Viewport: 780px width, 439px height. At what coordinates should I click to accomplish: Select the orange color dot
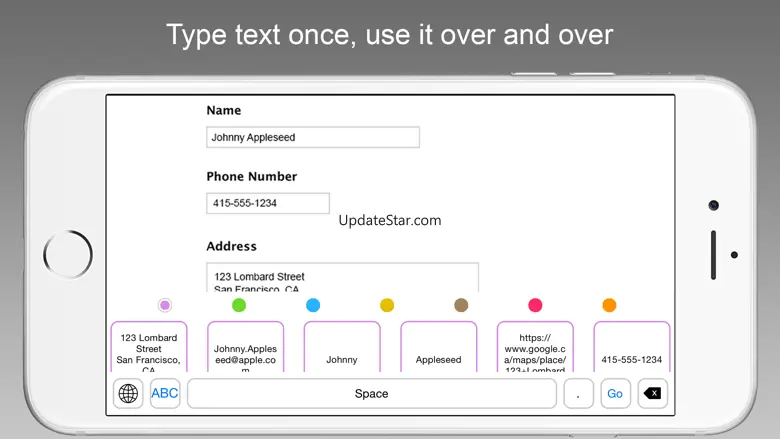tap(609, 305)
